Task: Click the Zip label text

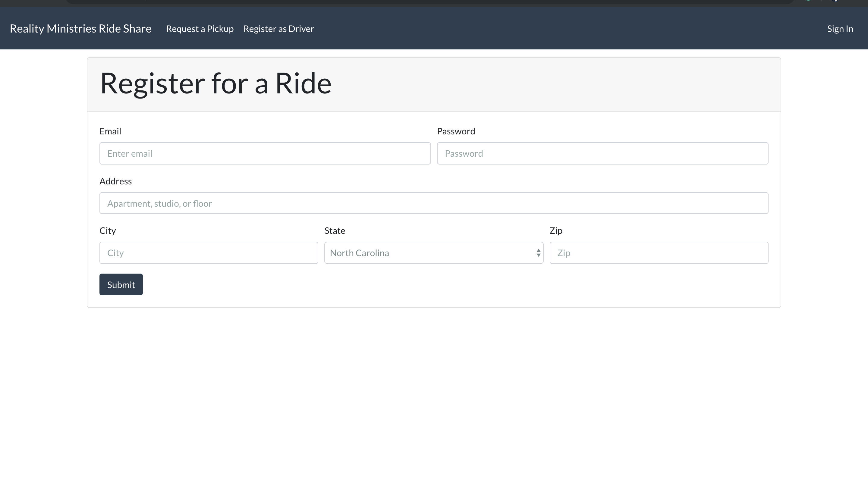Action: [555, 230]
